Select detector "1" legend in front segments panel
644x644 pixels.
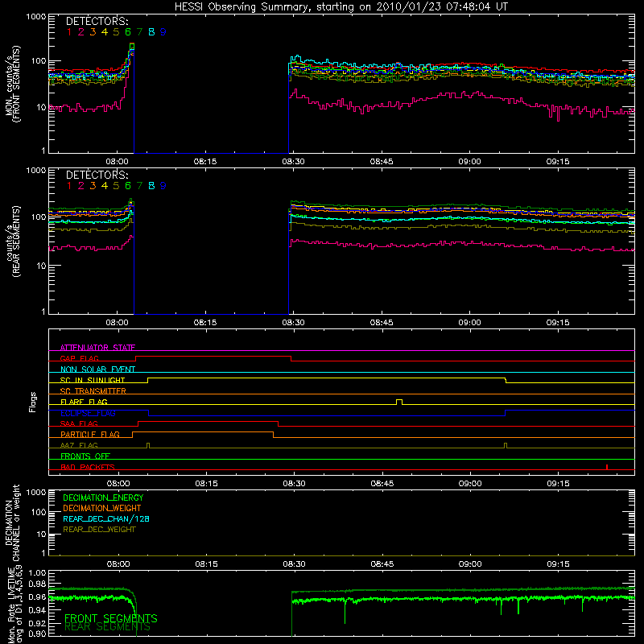(x=69, y=32)
